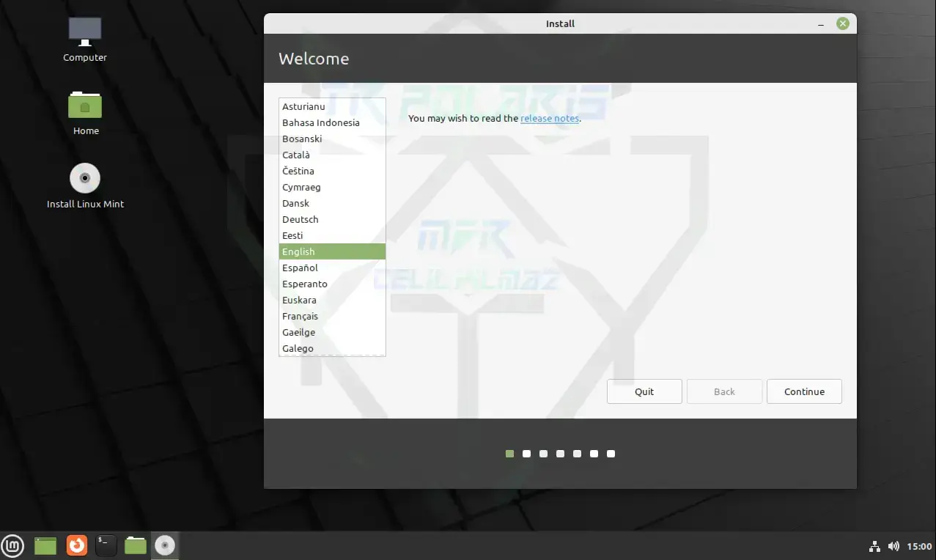Screen dimensions: 936x560
Task: Select Gaeilge in the language list
Action: [333, 332]
